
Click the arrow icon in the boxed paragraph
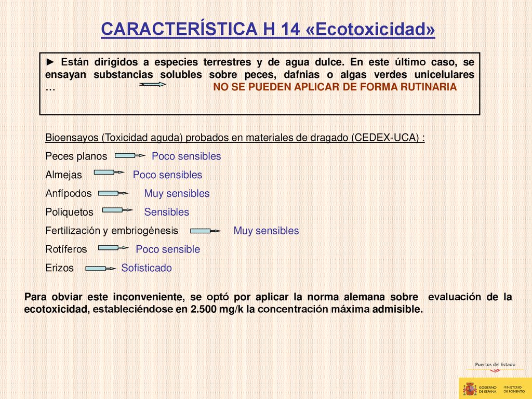click(x=152, y=85)
